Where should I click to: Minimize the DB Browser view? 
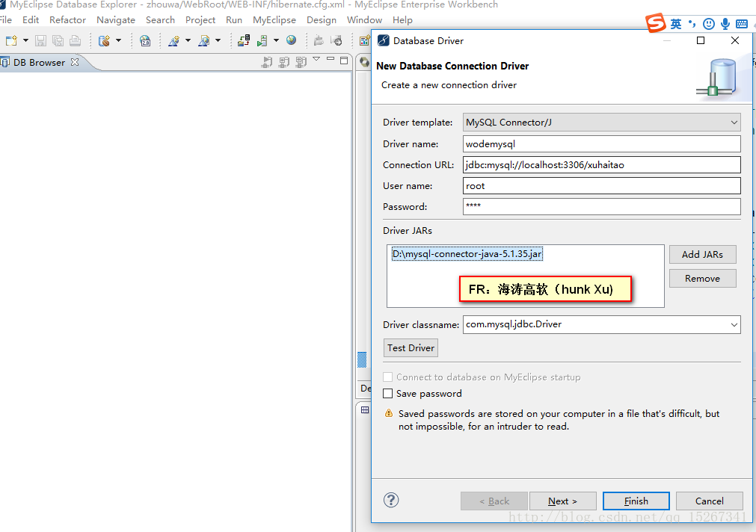331,59
